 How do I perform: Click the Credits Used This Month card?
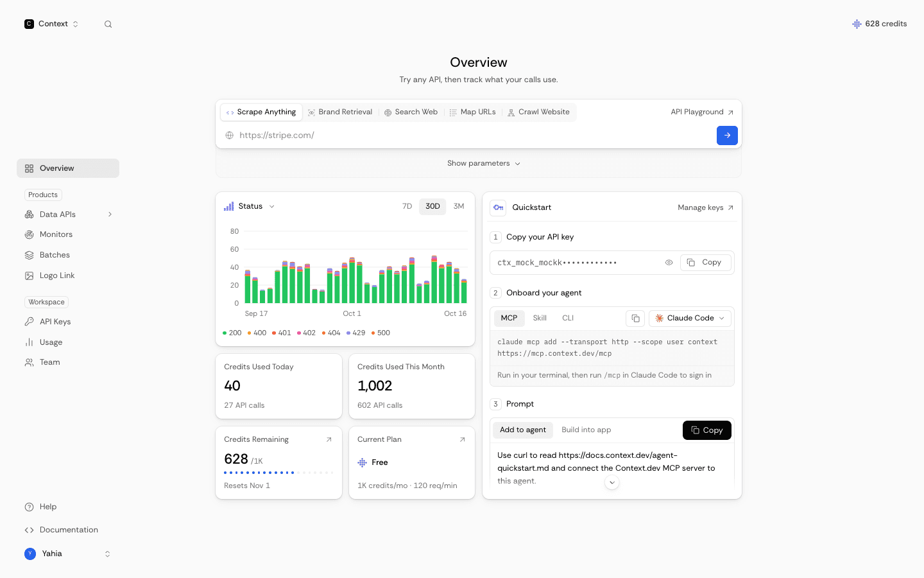[x=412, y=386]
